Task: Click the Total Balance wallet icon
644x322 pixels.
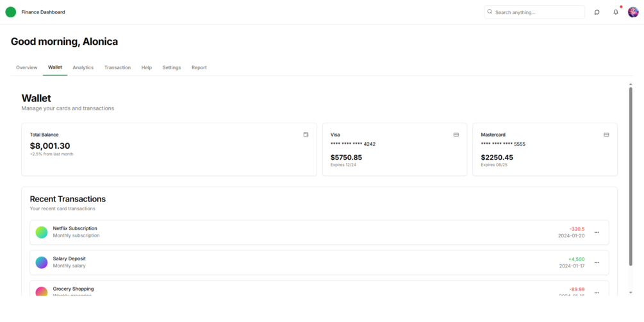Action: [306, 135]
